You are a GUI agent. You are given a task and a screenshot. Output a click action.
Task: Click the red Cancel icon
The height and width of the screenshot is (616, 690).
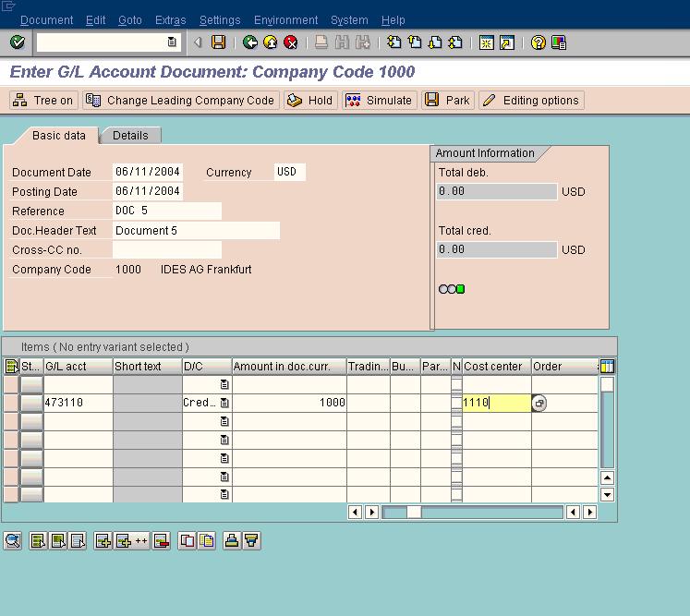[291, 42]
